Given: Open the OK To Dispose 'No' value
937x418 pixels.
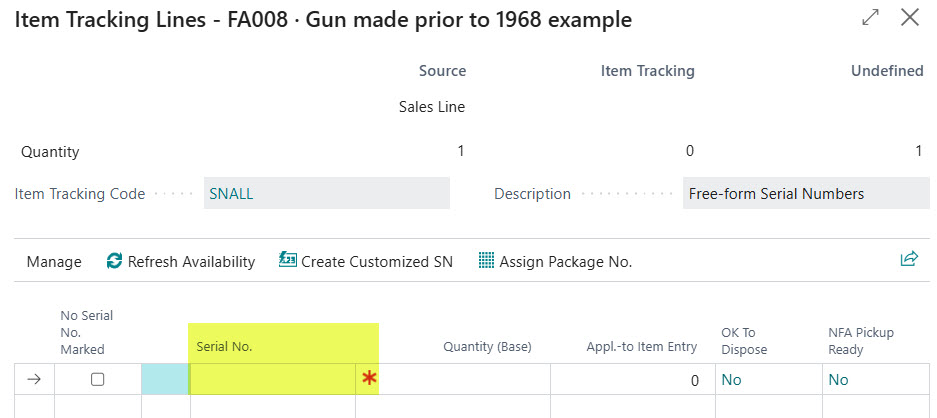Looking at the screenshot, I should coord(731,380).
